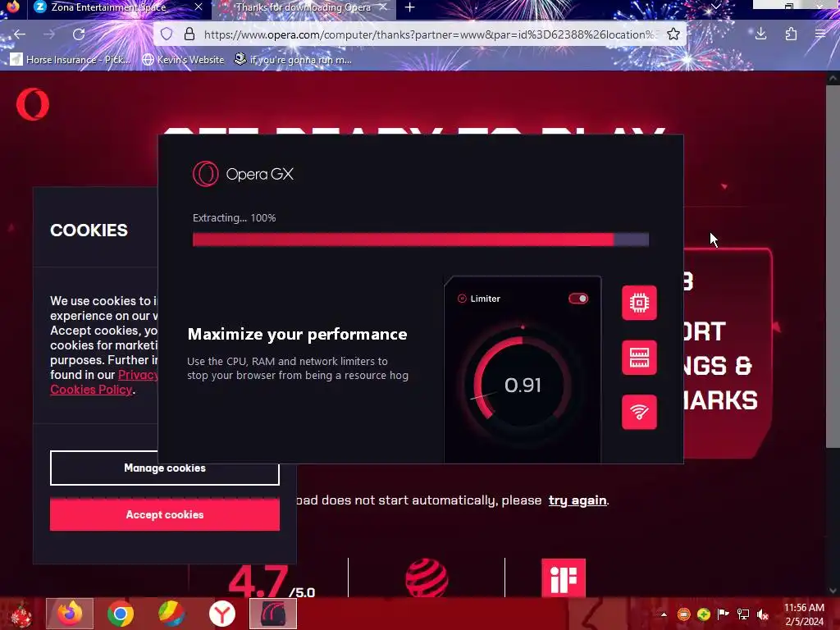
Task: Open a new browser tab
Action: [410, 7]
